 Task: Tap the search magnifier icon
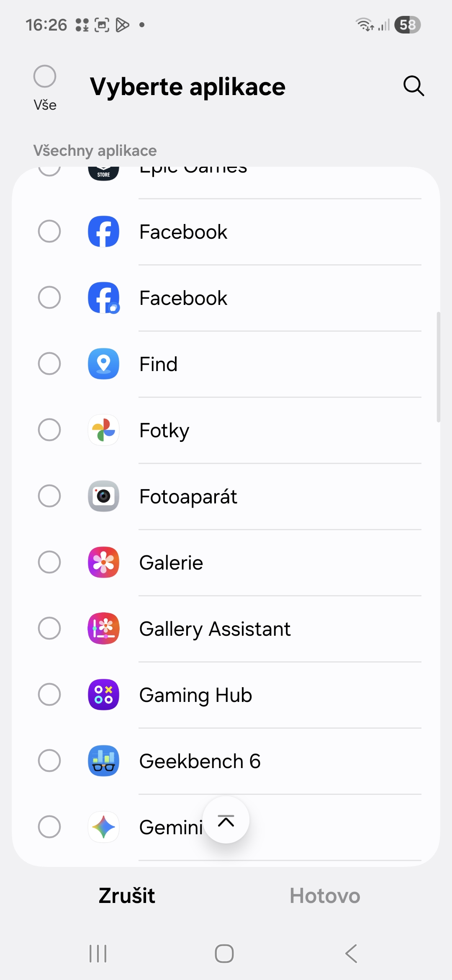[413, 86]
